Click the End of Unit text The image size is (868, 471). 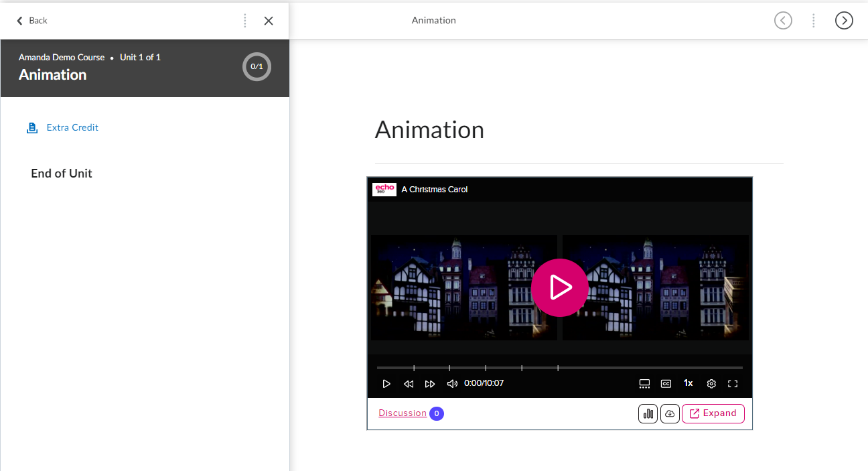coord(62,174)
